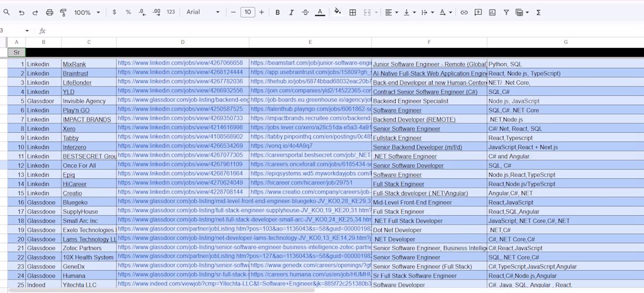Open the Arial font family dropdown
This screenshot has height=293, width=644.
point(203,12)
